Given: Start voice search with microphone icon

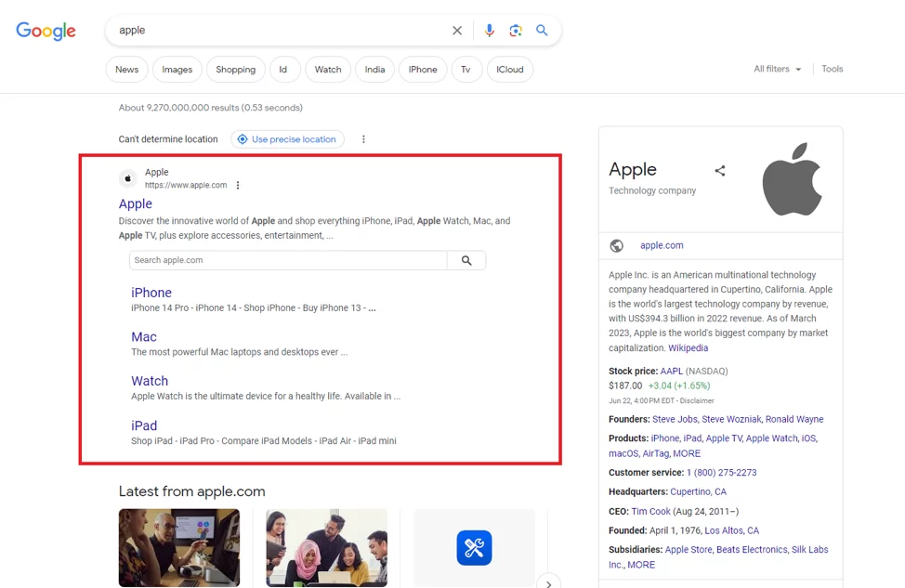Looking at the screenshot, I should pos(489,31).
